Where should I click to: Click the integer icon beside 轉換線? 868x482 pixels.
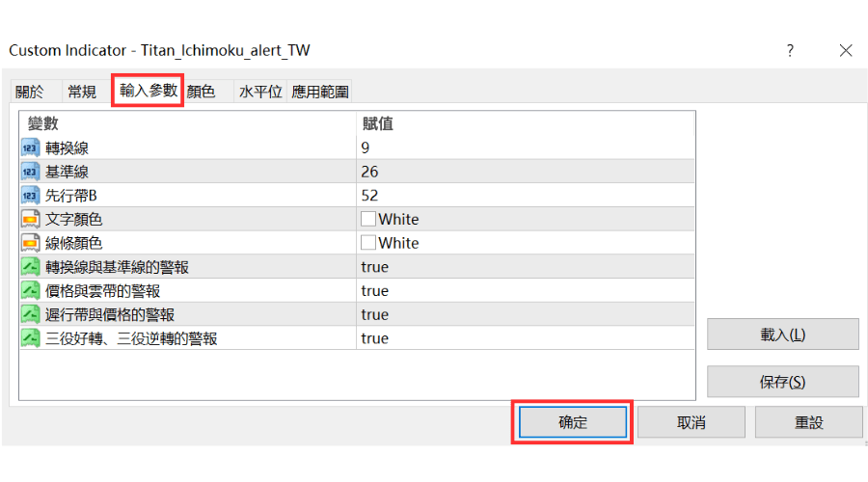click(x=29, y=147)
